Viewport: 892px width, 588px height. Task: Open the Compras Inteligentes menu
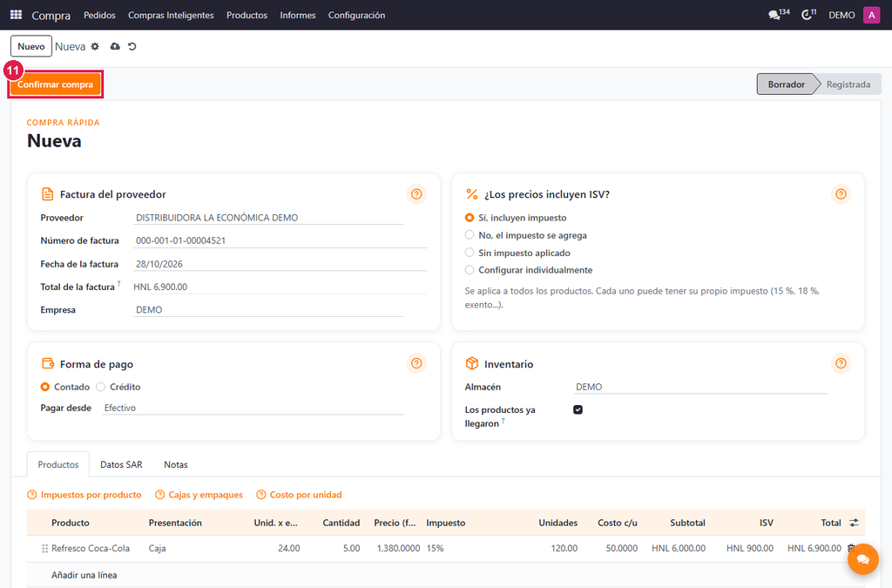click(x=171, y=15)
